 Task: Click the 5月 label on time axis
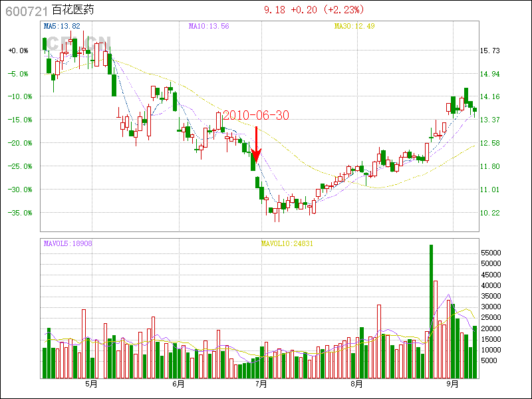click(91, 384)
